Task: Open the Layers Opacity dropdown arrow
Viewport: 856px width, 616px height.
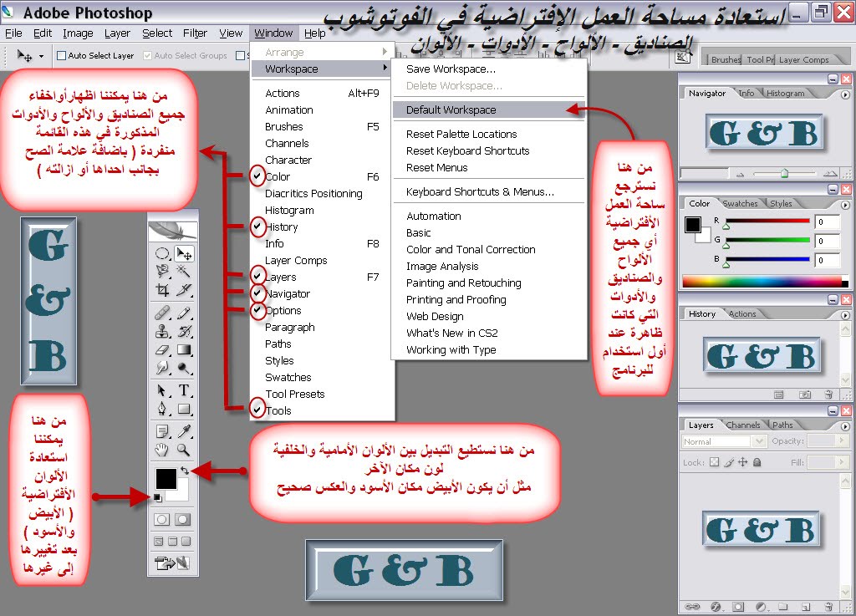Action: (842, 441)
